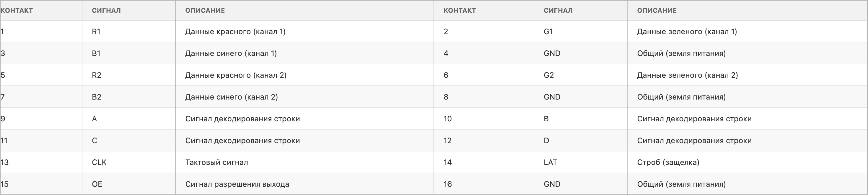Screen dimensions: 868x195
Task: Click the "Тактовый сигнал" description cell
Action: (216, 162)
